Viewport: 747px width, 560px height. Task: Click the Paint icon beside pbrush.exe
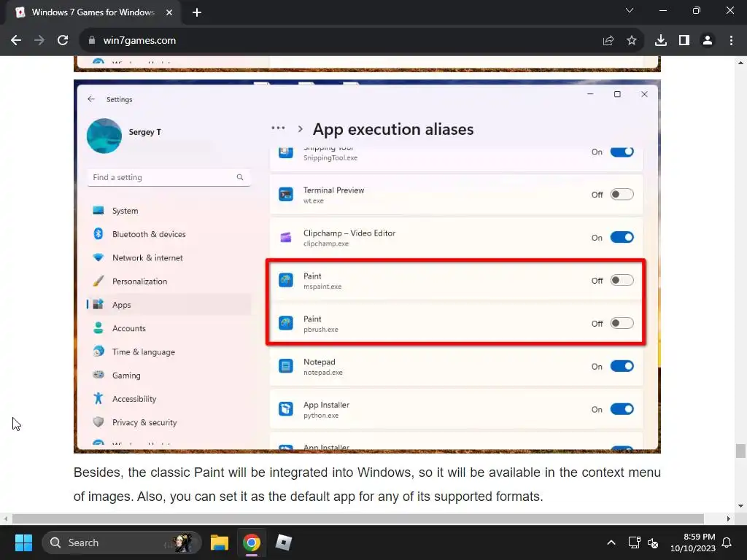coord(286,323)
